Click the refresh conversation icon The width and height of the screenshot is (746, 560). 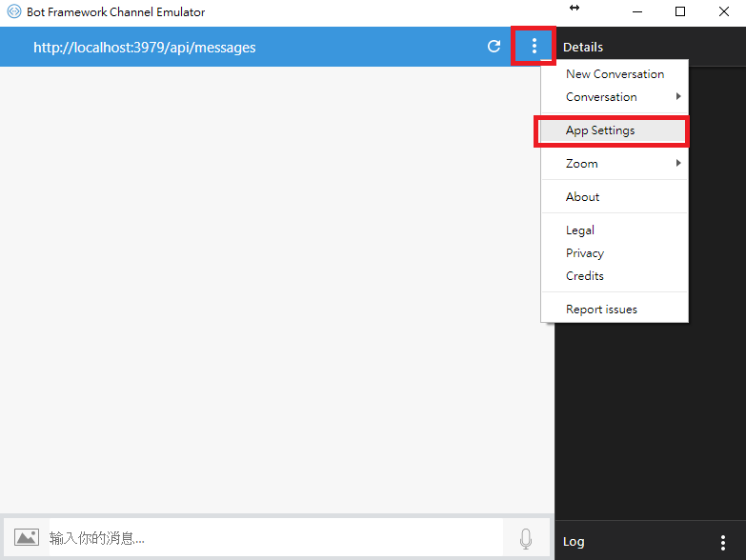coord(494,46)
